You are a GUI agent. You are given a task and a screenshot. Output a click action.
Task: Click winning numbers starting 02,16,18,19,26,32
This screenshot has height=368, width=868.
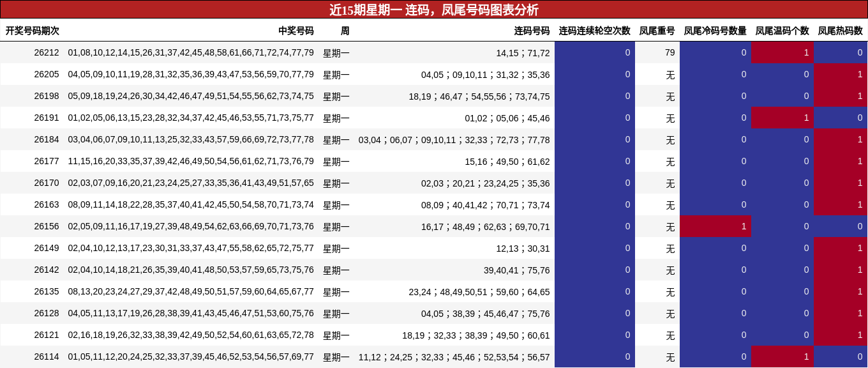(x=191, y=335)
